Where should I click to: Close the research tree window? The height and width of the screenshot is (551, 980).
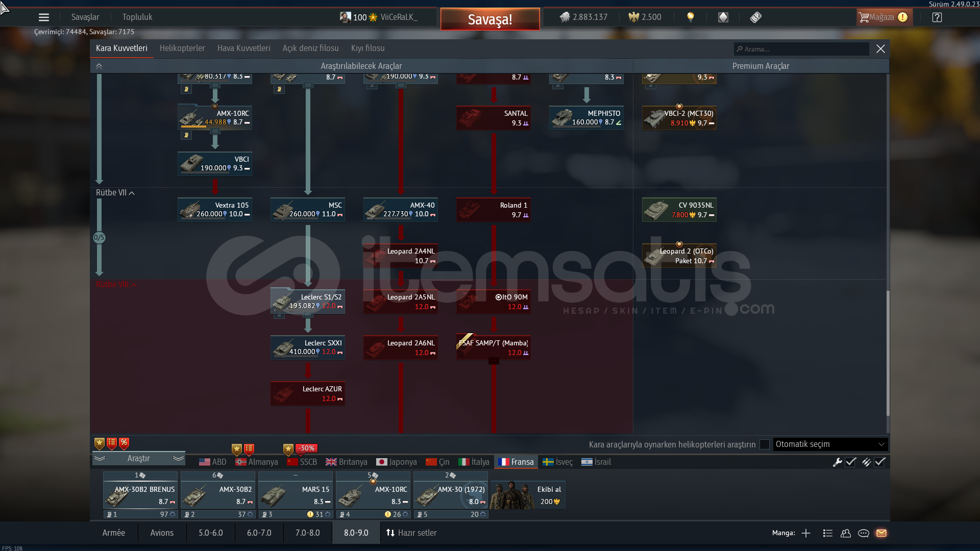pos(880,49)
